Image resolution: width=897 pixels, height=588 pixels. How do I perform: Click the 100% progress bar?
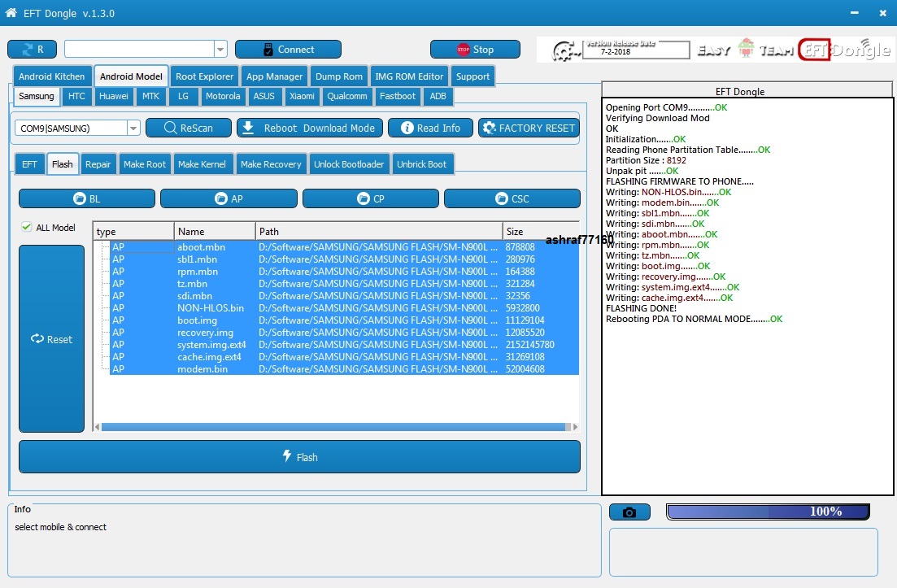point(769,512)
